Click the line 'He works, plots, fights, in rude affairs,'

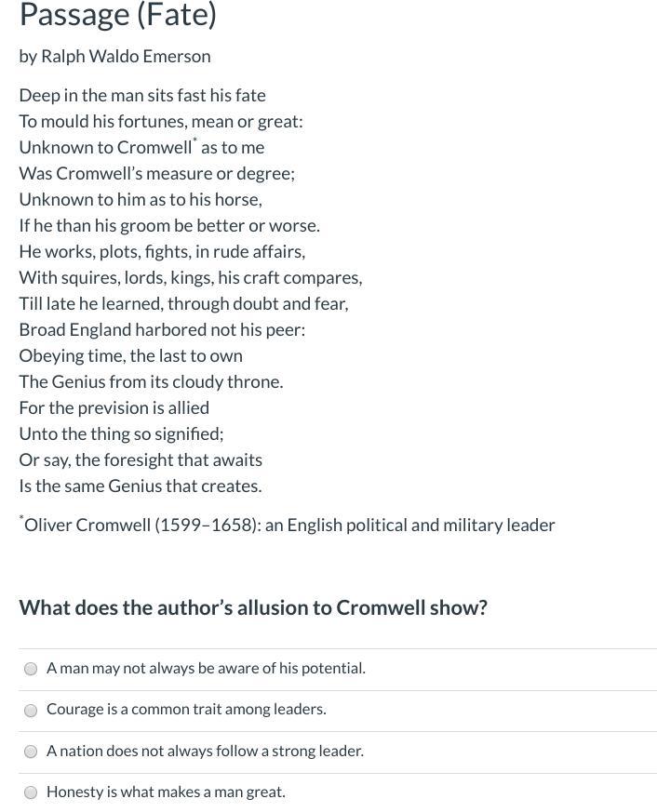[162, 252]
